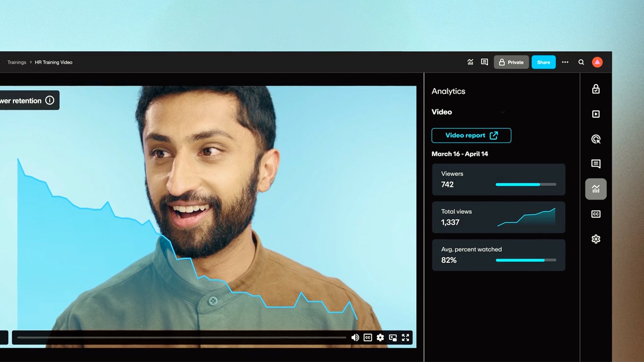The width and height of the screenshot is (644, 362).
Task: Toggle picture-in-picture mode on the player
Action: [x=393, y=338]
